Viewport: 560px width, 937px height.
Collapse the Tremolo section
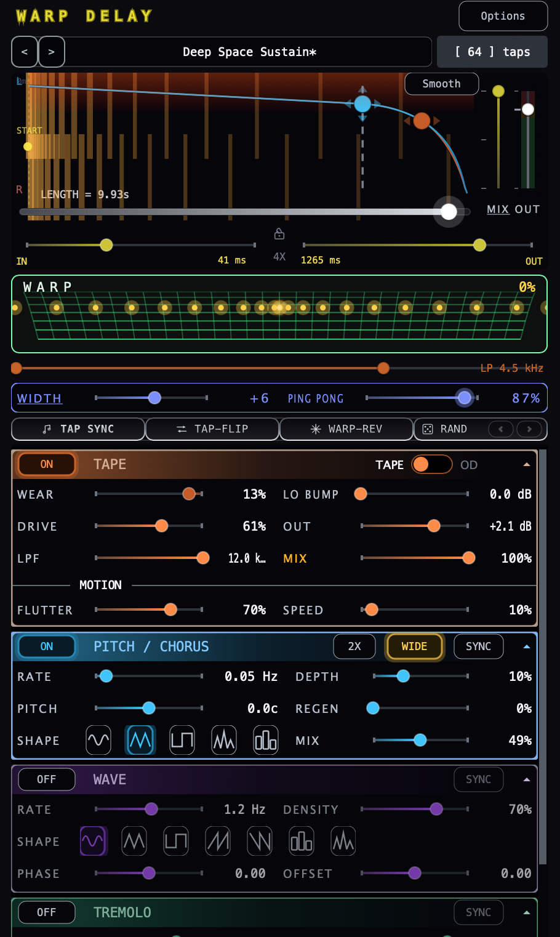pos(527,912)
